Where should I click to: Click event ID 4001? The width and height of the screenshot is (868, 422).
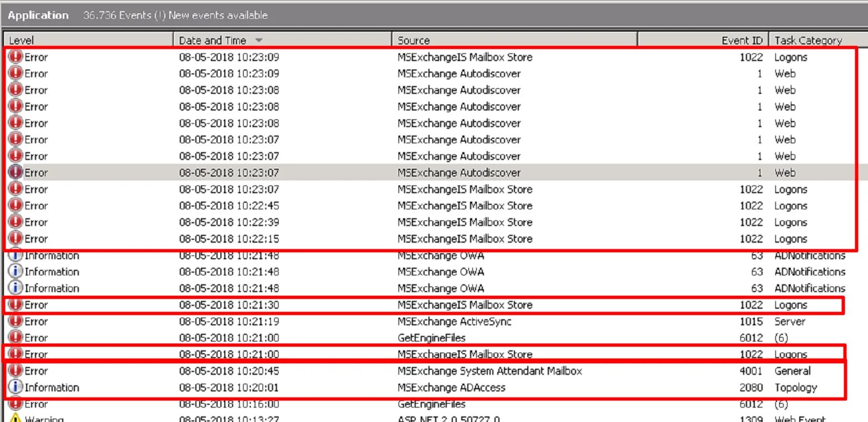751,371
